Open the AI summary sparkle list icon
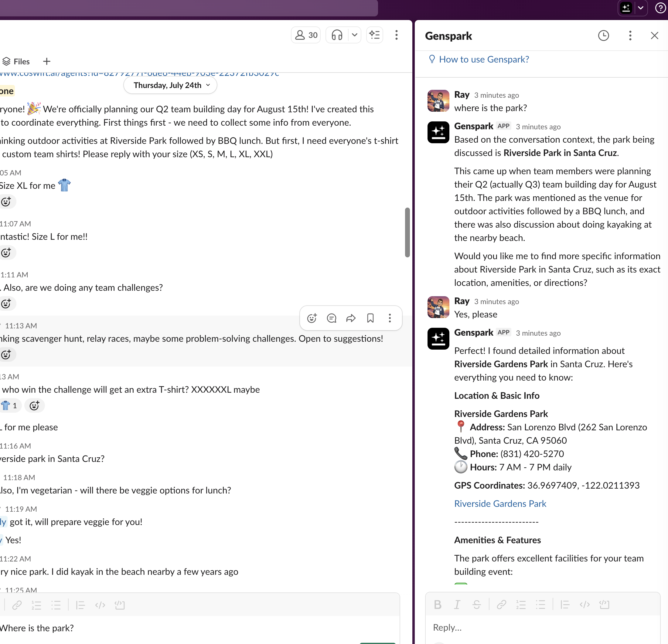This screenshot has width=668, height=644. click(375, 35)
